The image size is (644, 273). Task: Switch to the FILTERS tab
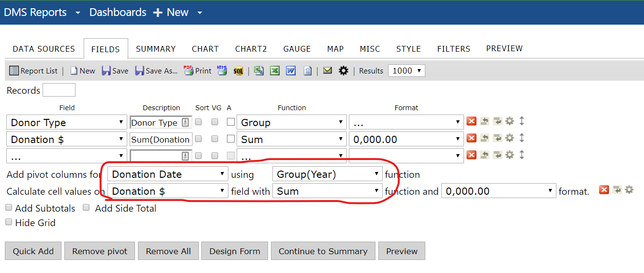[453, 49]
